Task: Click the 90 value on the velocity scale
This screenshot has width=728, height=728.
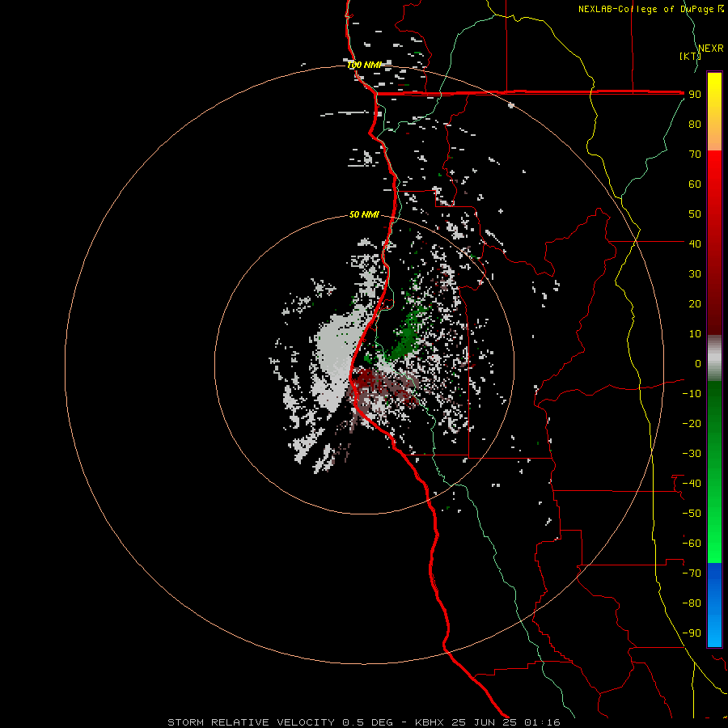Action: pyautogui.click(x=695, y=95)
